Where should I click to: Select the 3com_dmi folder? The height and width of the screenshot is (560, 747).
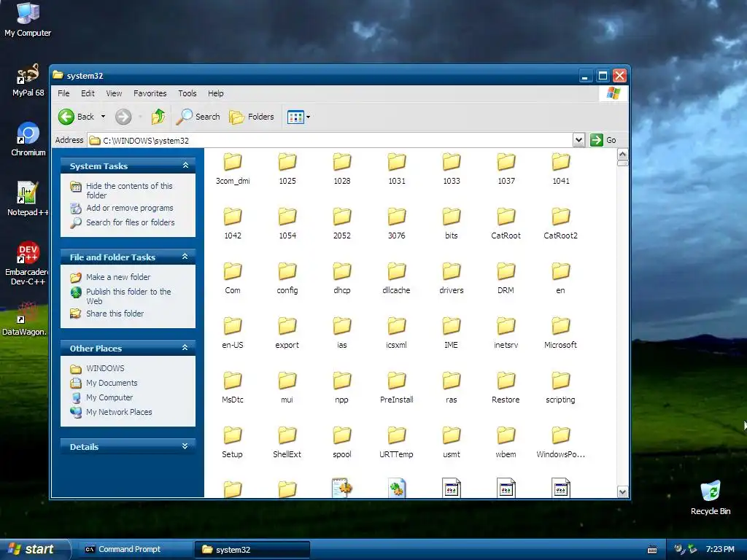tap(233, 168)
